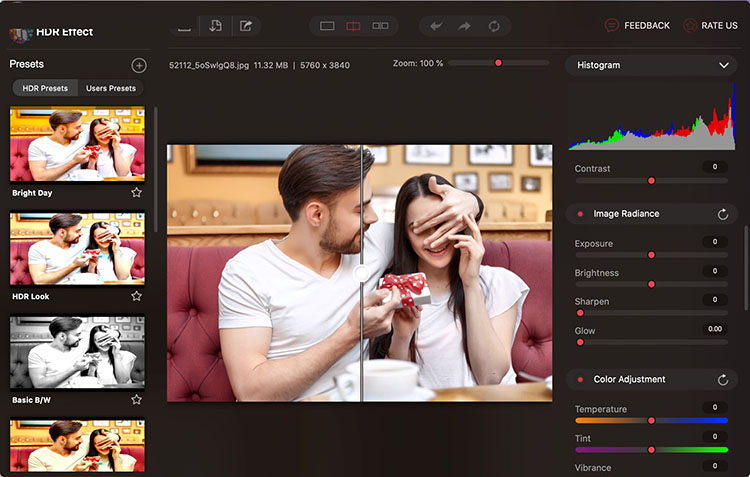Click the HDR Effect app logo
750x477 pixels.
pos(21,35)
